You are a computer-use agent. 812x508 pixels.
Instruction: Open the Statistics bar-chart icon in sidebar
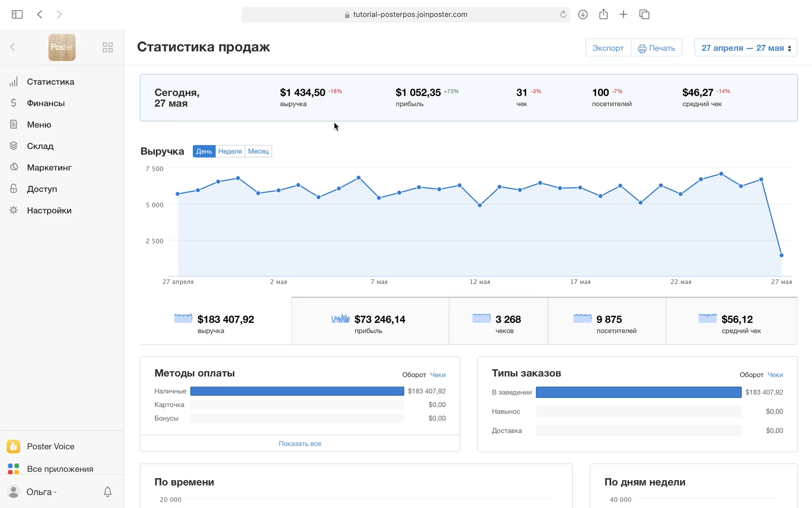pyautogui.click(x=14, y=82)
